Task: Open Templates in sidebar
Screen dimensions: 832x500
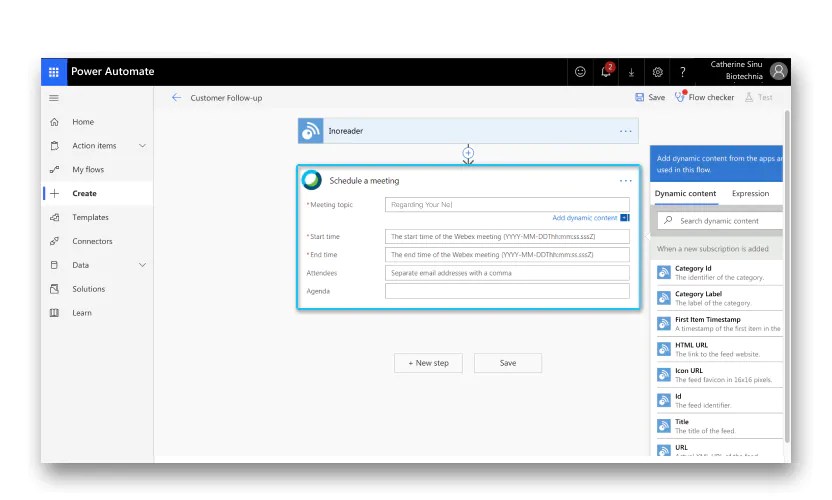Action: tap(90, 217)
